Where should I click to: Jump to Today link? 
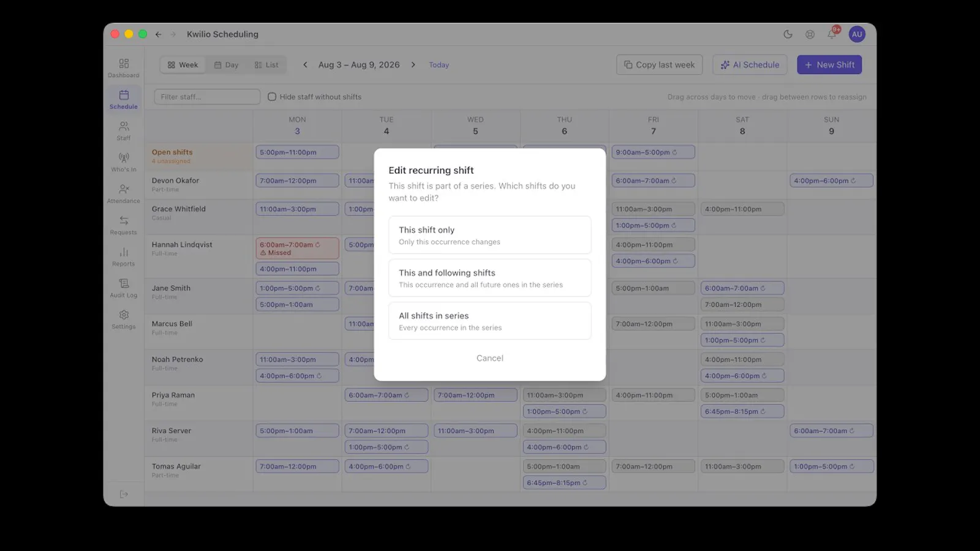click(439, 65)
